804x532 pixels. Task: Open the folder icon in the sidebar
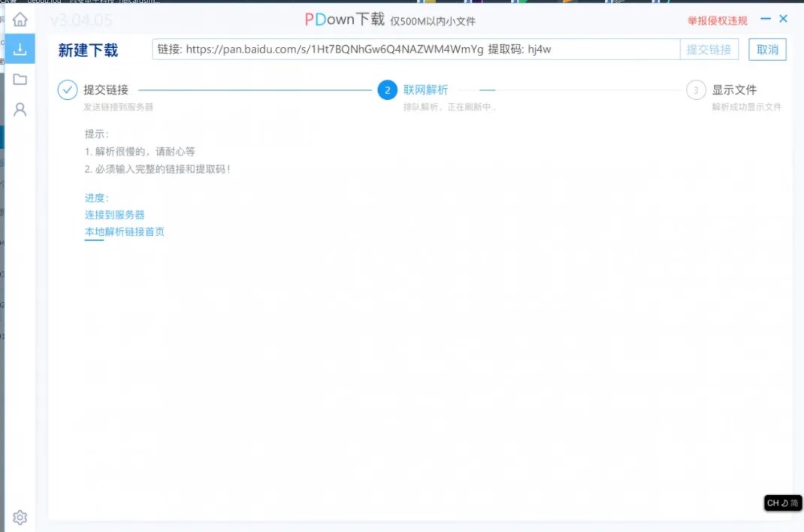(20, 80)
